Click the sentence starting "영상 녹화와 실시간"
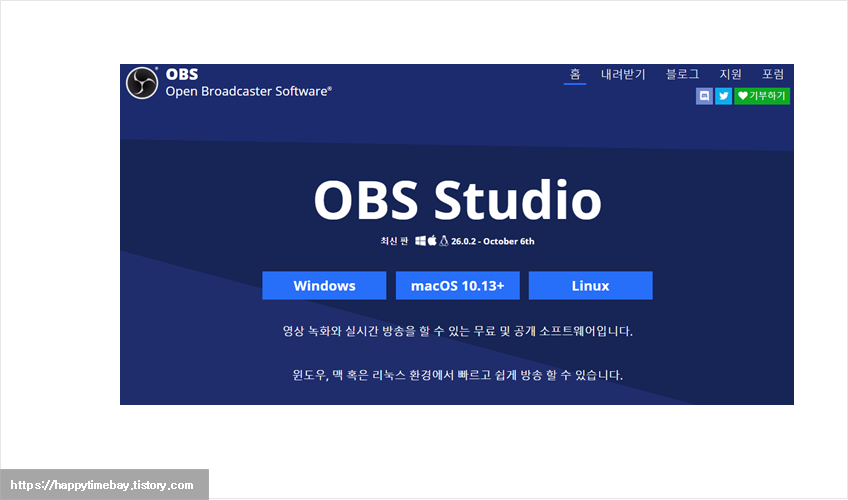The height and width of the screenshot is (500, 848). [458, 331]
